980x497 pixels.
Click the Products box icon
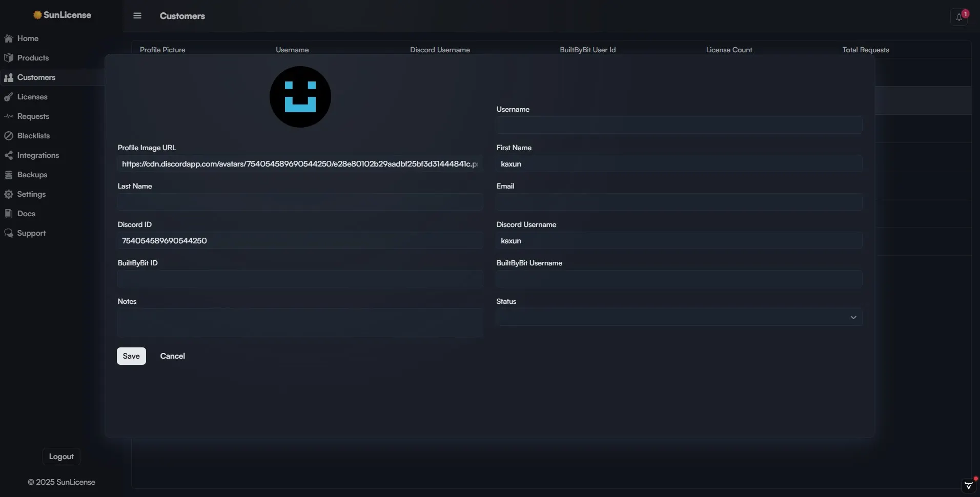coord(9,58)
